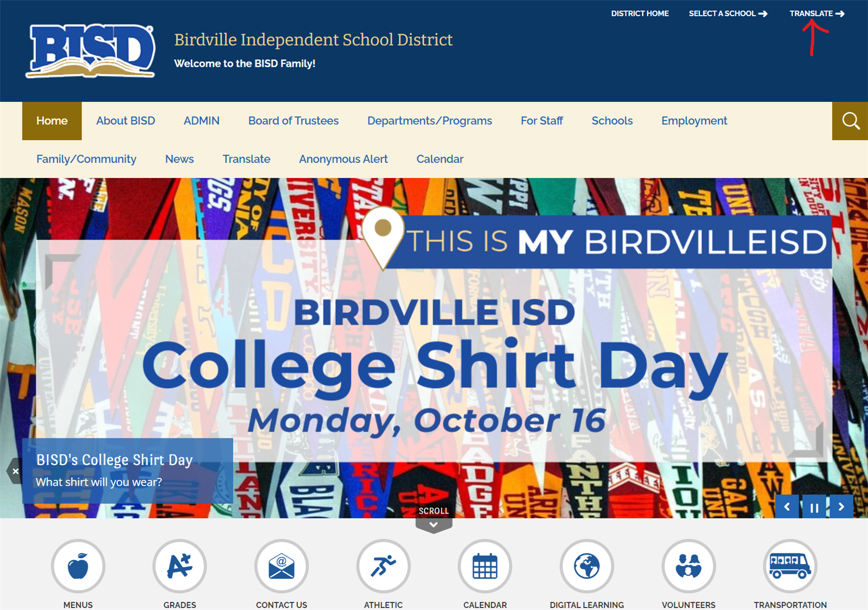Open the Anonymous Alert menu item
This screenshot has height=610, width=868.
click(343, 159)
